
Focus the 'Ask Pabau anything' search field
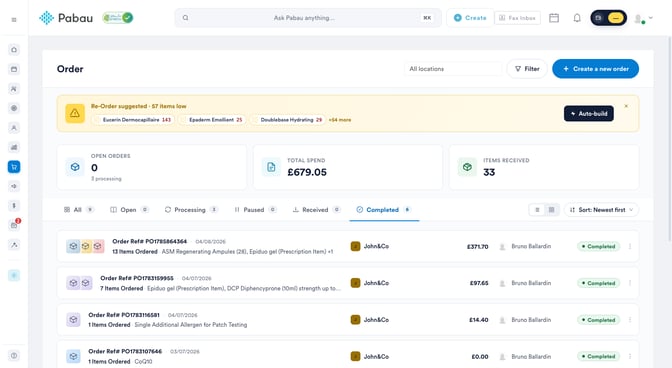point(308,18)
